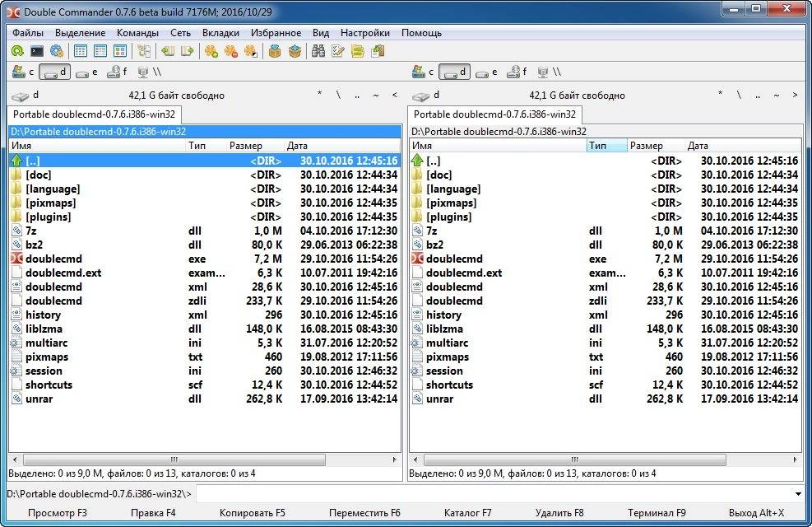
Task: Switch left panel to drive c
Action: (x=23, y=72)
